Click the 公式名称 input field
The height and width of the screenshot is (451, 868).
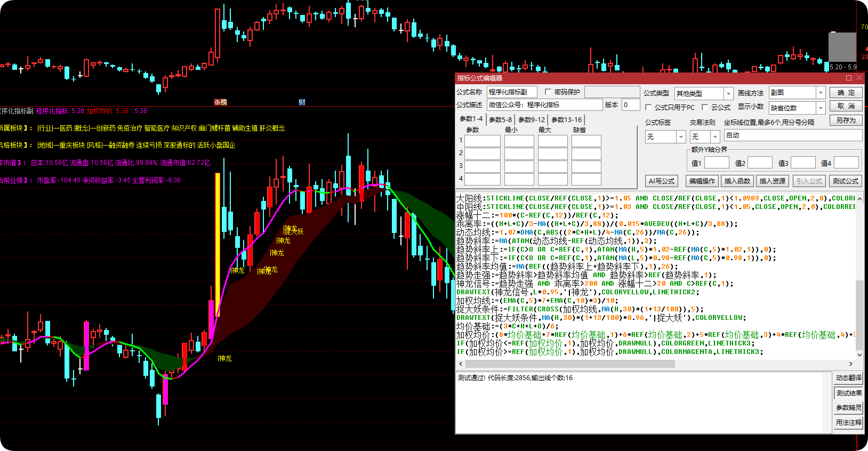[512, 92]
